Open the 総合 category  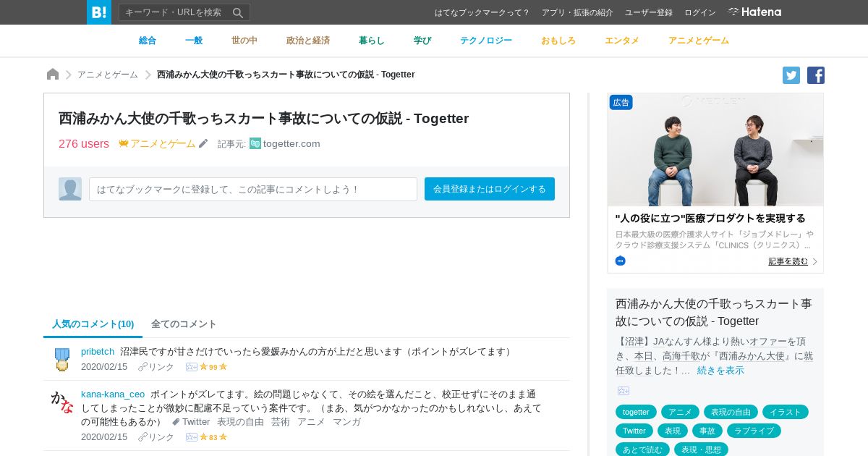click(148, 41)
